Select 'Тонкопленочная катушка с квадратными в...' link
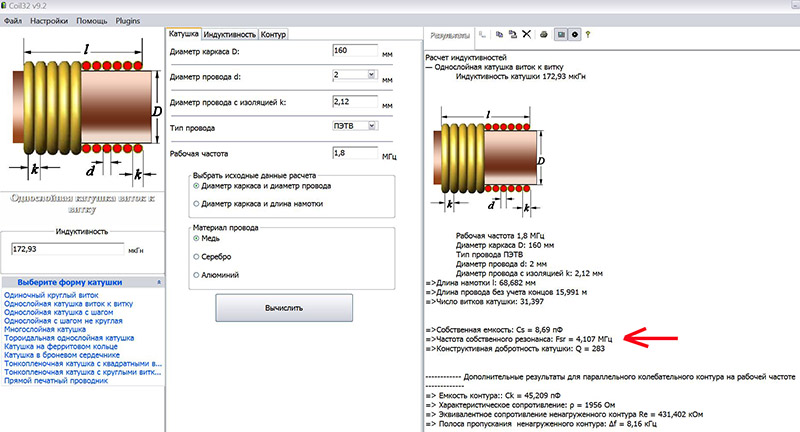Viewport: 800px width, 432px height. pos(83,364)
